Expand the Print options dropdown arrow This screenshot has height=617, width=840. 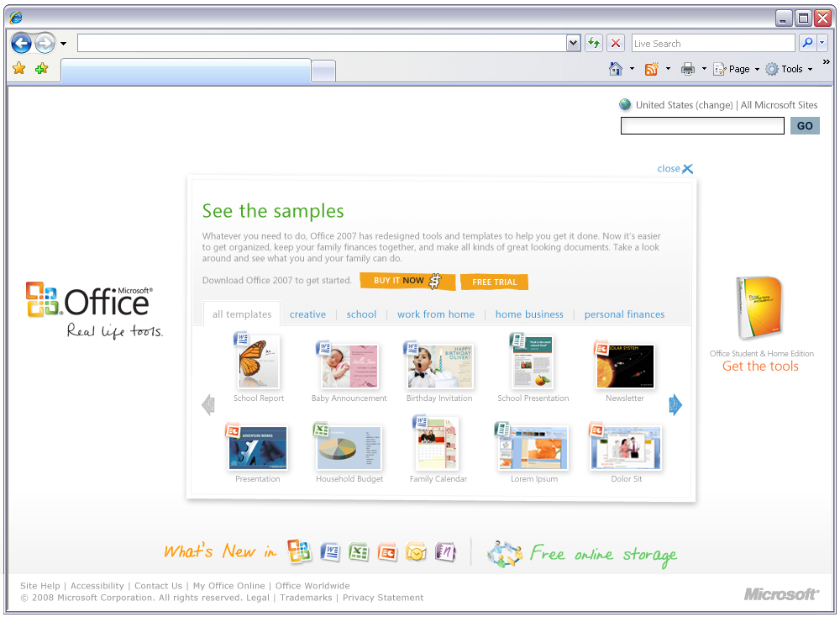coord(704,69)
